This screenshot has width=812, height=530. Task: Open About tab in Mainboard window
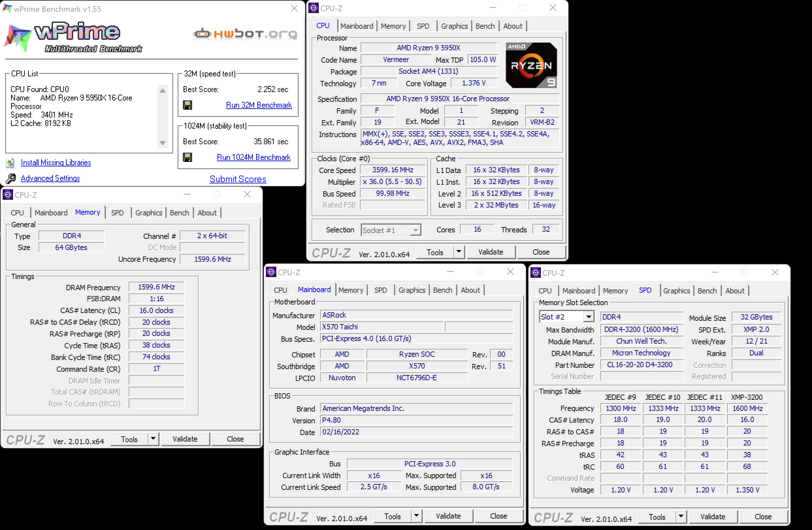(470, 290)
